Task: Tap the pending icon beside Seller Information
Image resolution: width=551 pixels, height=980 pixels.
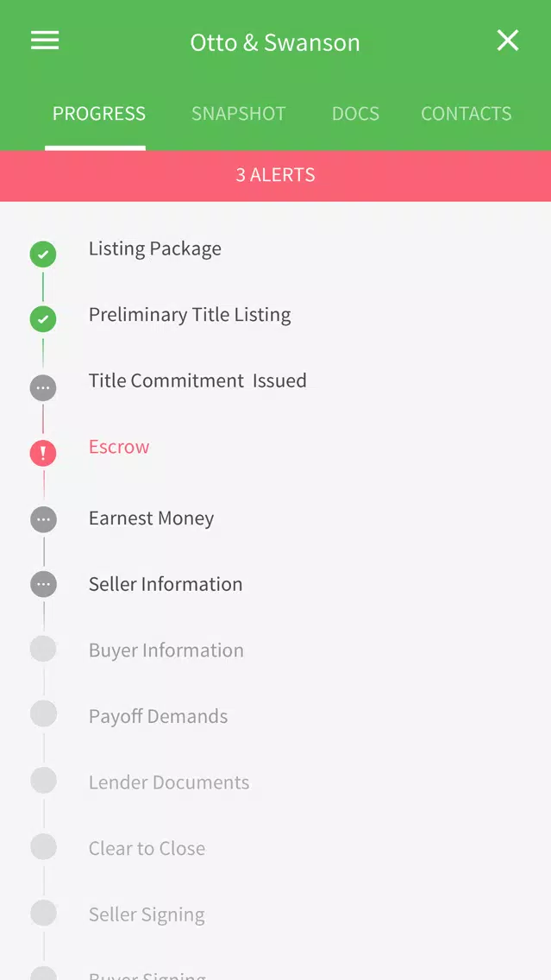Action: coord(43,584)
